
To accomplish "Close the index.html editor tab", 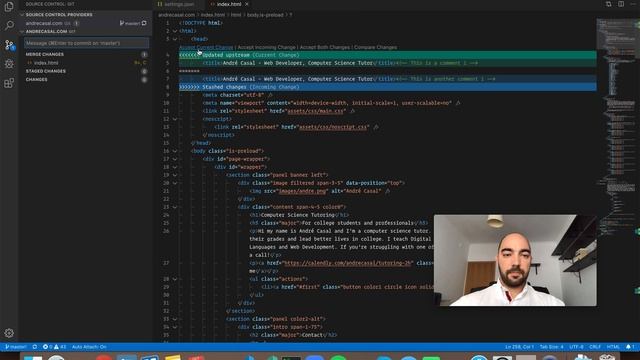I will [x=247, y=4].
